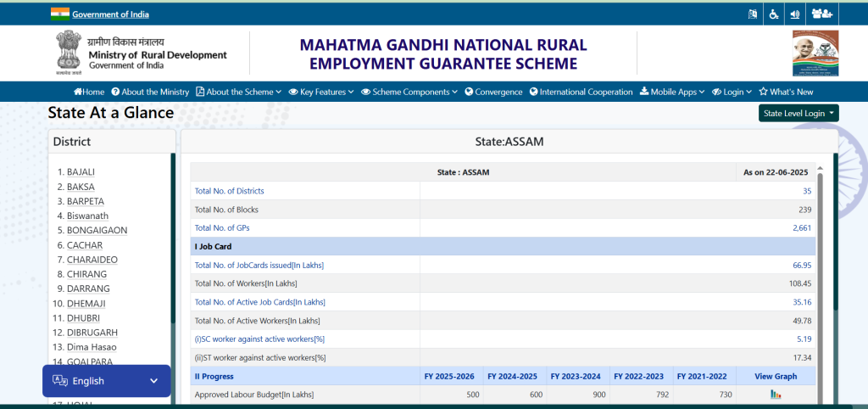Open What's New menu item
Viewport: 868px width, 409px height.
coord(786,92)
